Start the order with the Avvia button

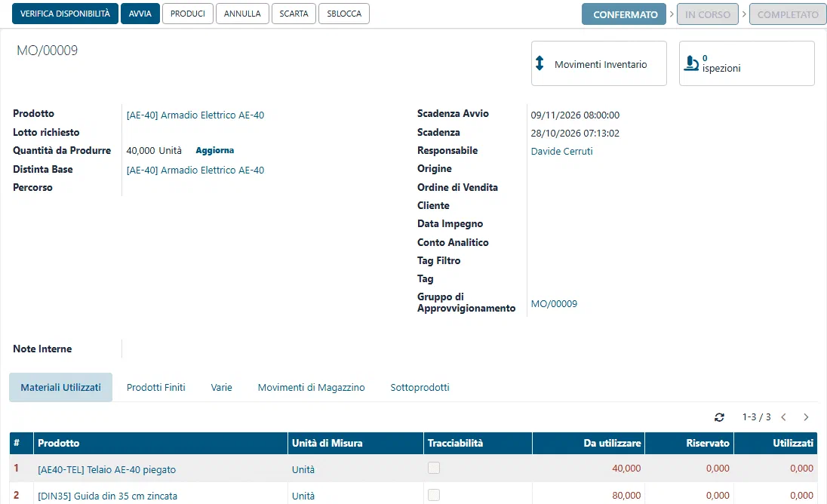click(140, 14)
